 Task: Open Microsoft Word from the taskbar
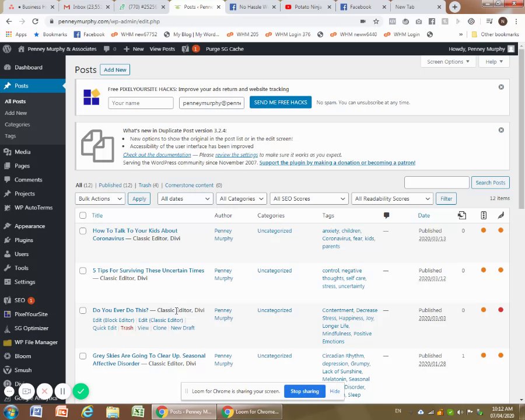36,411
